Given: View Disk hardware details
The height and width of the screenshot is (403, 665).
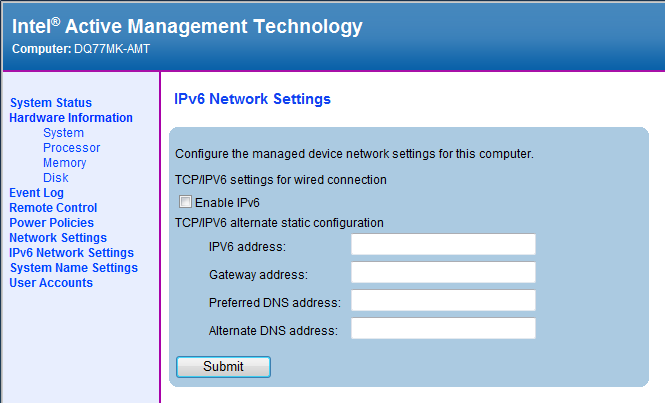Looking at the screenshot, I should coord(56,178).
